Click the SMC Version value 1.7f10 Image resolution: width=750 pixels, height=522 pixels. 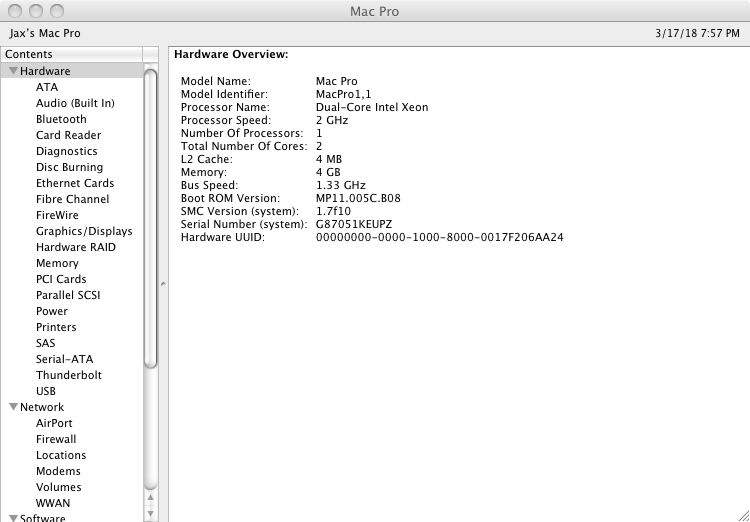(333, 211)
